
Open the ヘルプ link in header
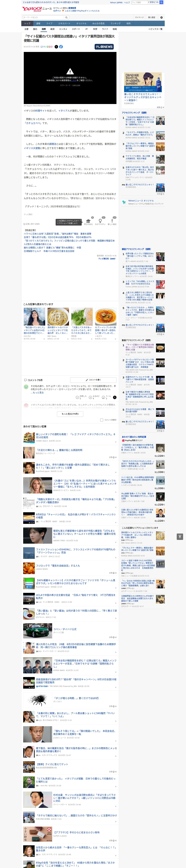127,2
